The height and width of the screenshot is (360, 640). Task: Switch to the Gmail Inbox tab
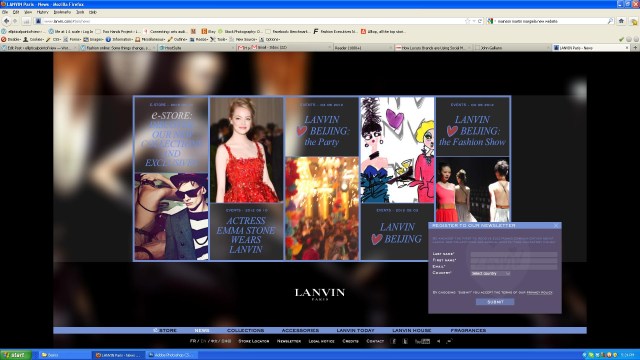[285, 48]
